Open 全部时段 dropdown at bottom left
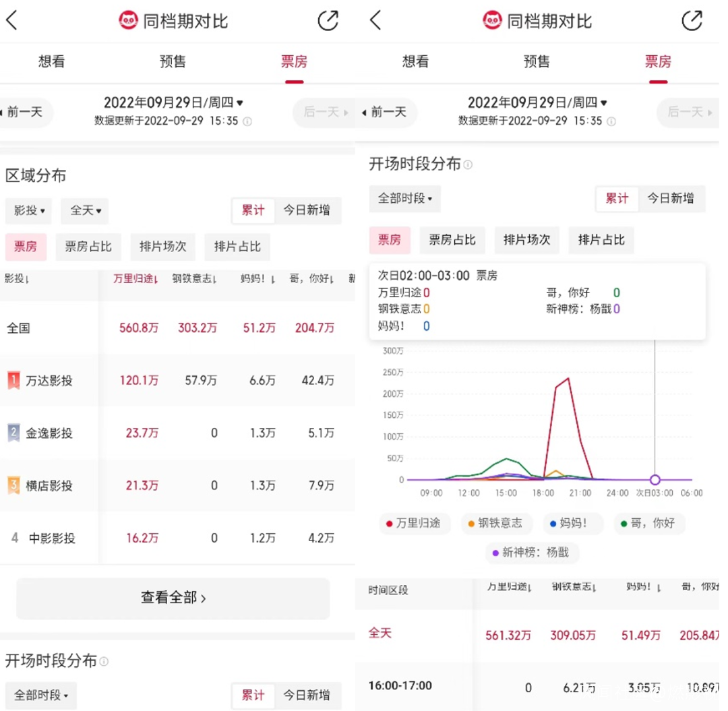The width and height of the screenshot is (728, 711). point(41,695)
